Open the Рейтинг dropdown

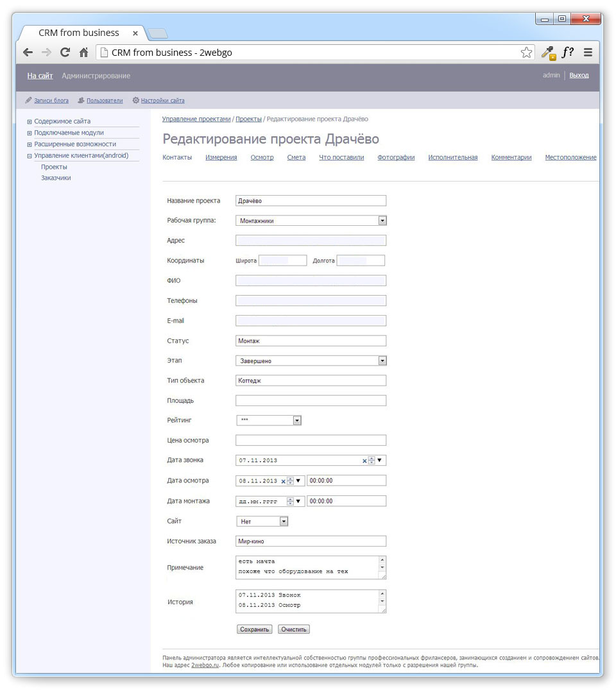coord(297,421)
